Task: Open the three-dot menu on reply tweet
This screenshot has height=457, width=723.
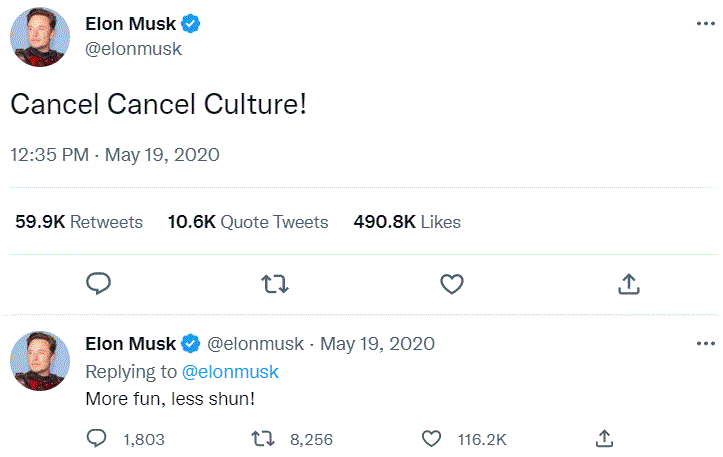Action: [x=705, y=344]
